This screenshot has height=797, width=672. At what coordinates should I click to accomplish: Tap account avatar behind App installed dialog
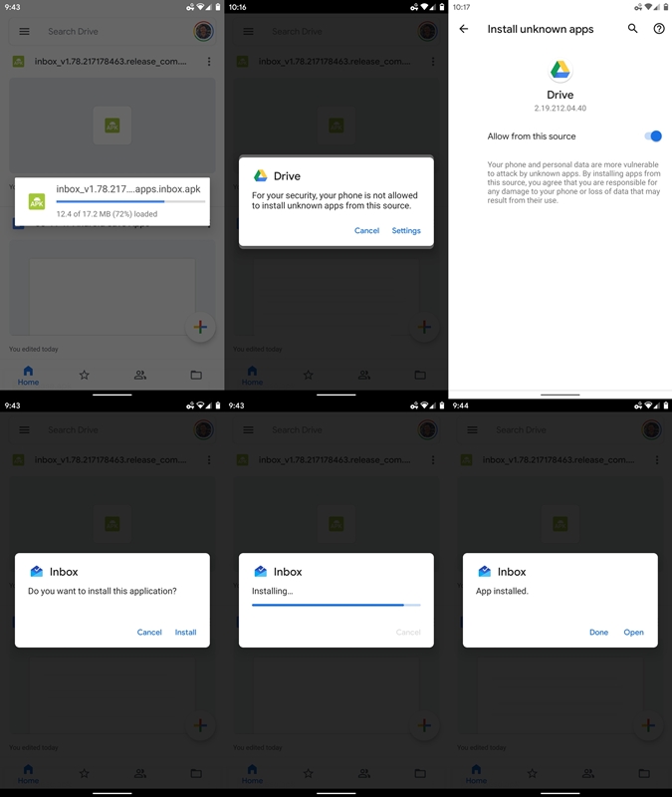(x=652, y=430)
